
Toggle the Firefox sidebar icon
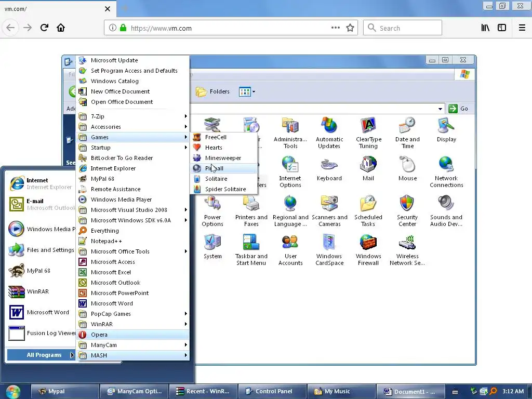(502, 28)
